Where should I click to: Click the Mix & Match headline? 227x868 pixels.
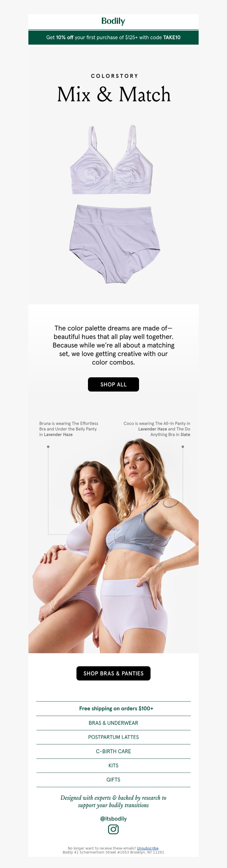(114, 94)
